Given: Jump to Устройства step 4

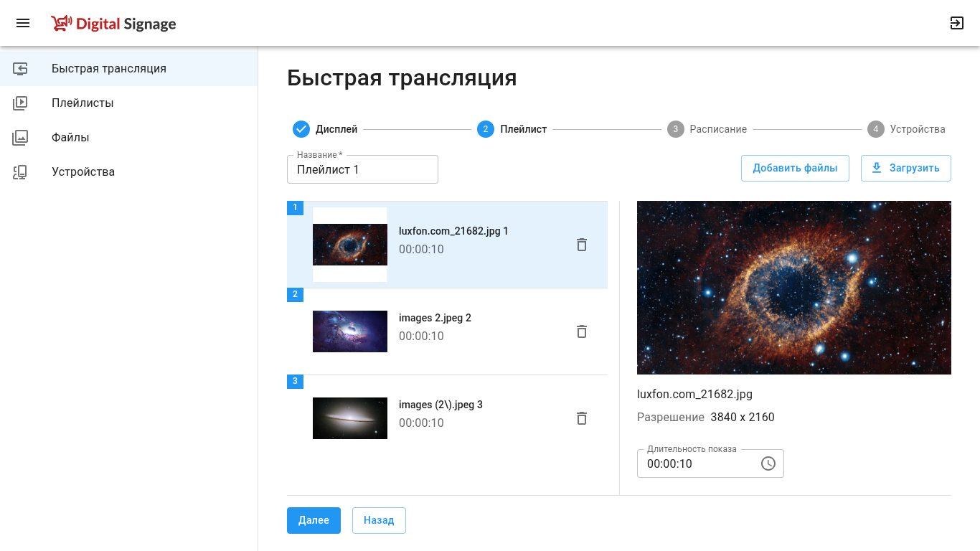Looking at the screenshot, I should tap(906, 129).
